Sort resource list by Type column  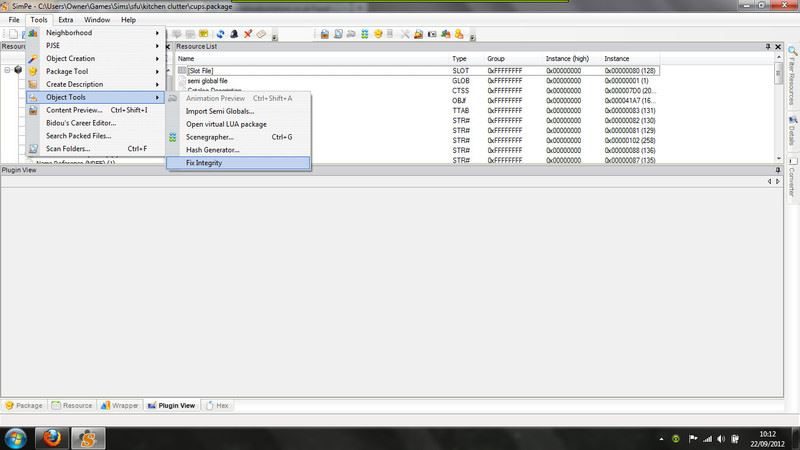coord(460,59)
